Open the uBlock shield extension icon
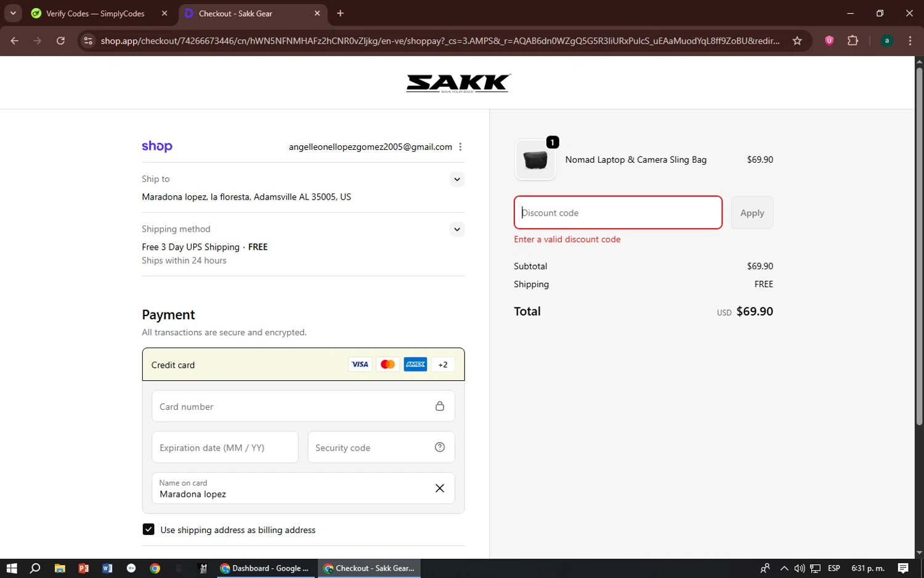This screenshot has width=924, height=578. pyautogui.click(x=829, y=41)
